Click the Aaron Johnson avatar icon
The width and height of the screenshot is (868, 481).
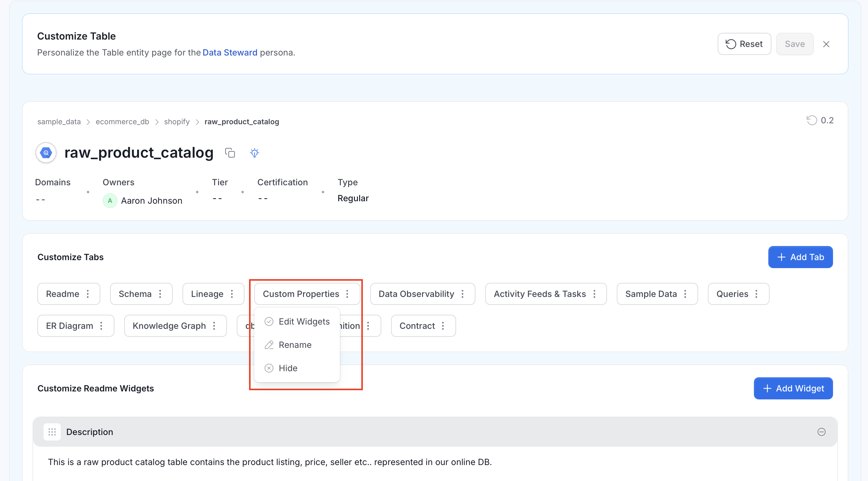tap(110, 201)
